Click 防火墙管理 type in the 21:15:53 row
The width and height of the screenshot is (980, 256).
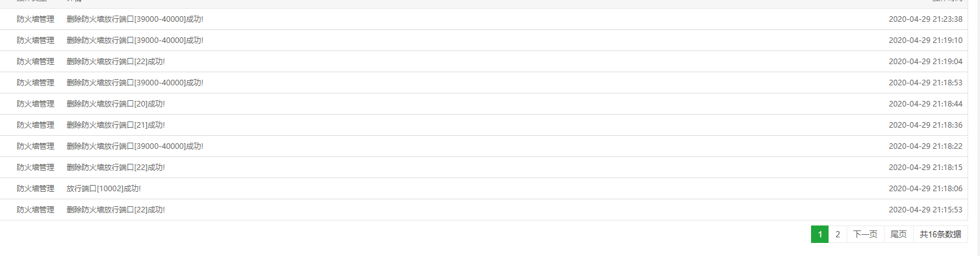(36, 210)
